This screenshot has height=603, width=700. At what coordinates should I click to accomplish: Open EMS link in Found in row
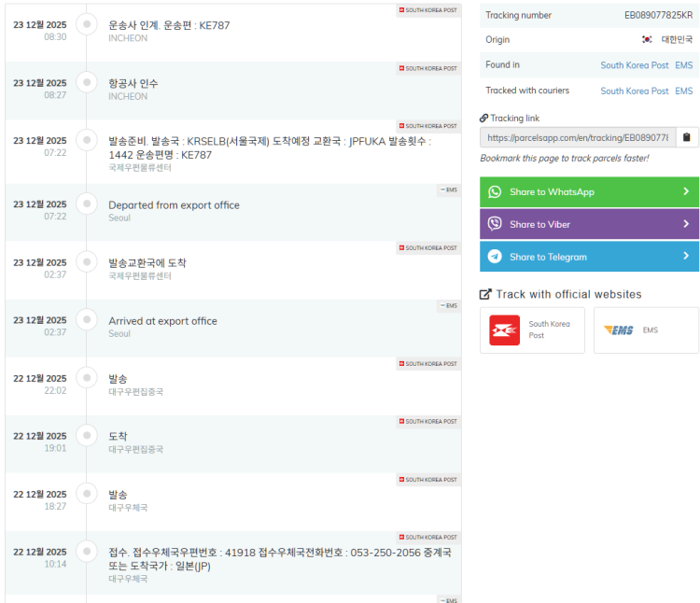pyautogui.click(x=684, y=65)
